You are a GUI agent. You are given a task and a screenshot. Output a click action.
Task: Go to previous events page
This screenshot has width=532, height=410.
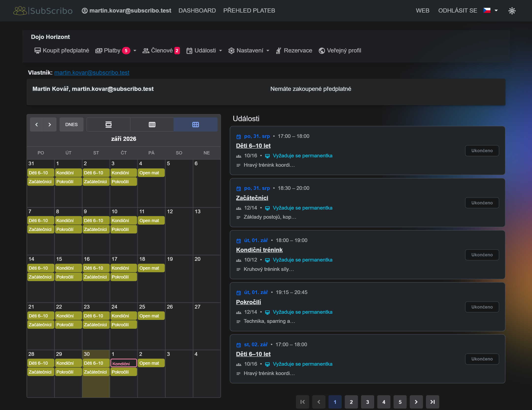(319, 402)
